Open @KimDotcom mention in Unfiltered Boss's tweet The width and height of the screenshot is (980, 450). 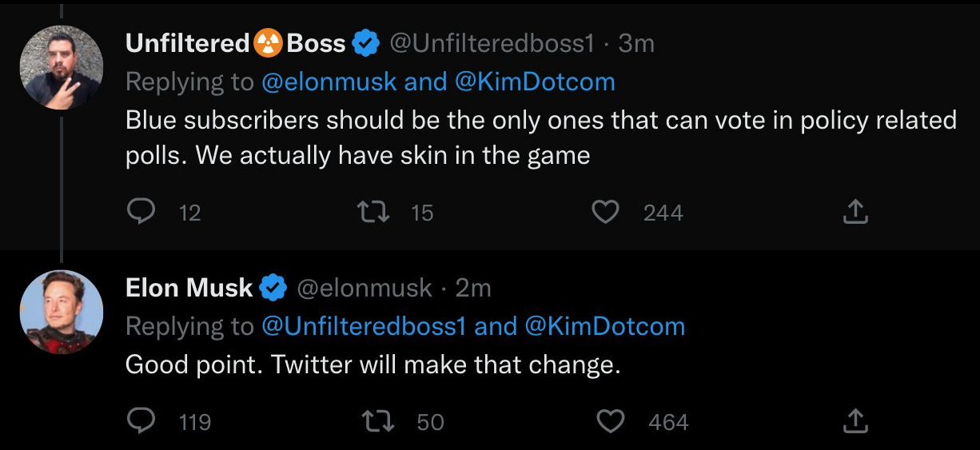535,82
